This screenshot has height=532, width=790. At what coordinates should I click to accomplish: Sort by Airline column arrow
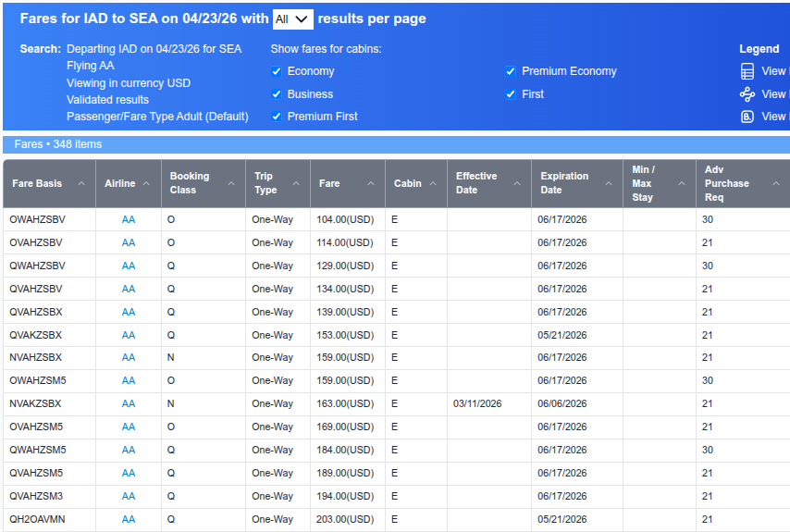146,183
